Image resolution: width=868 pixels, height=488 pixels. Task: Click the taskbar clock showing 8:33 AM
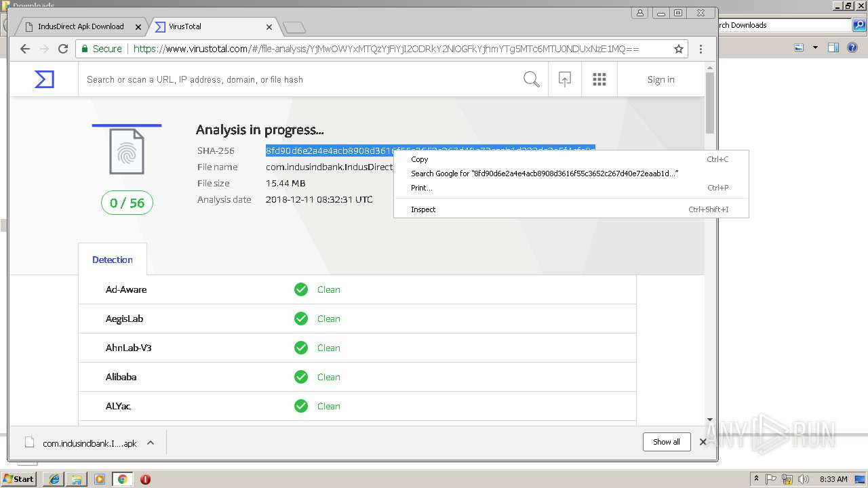(x=833, y=479)
